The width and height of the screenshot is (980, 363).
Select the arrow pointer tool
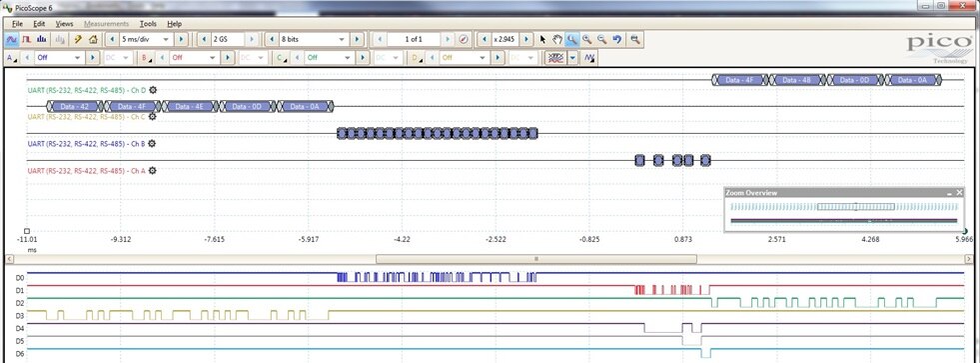[542, 39]
